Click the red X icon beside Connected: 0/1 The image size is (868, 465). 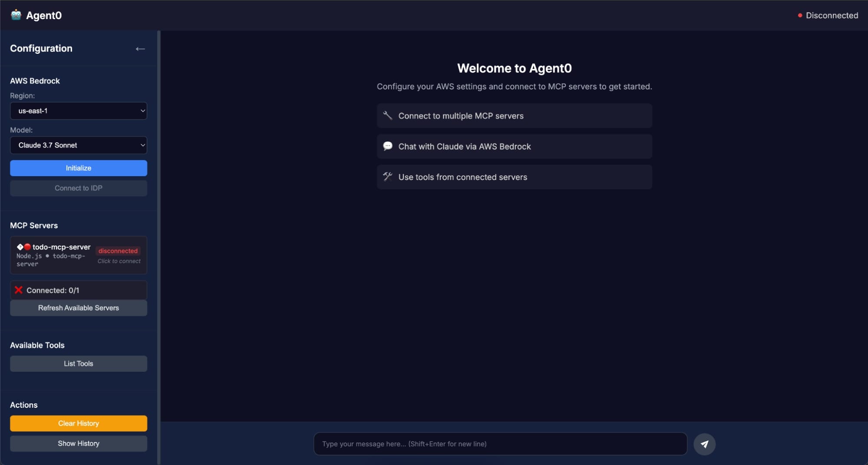[x=18, y=290]
